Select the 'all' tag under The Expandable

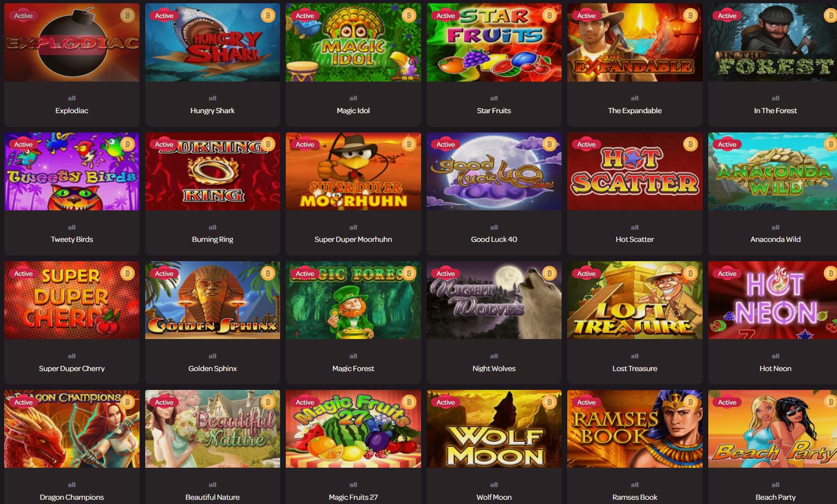pos(635,98)
